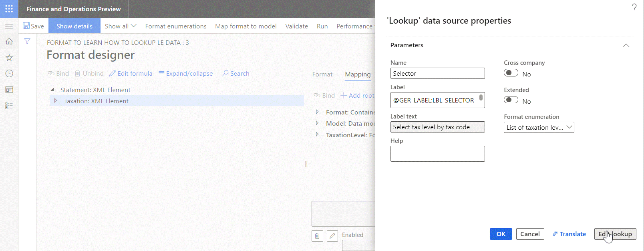
Task: Open Favorites star in sidebar
Action: (9, 58)
